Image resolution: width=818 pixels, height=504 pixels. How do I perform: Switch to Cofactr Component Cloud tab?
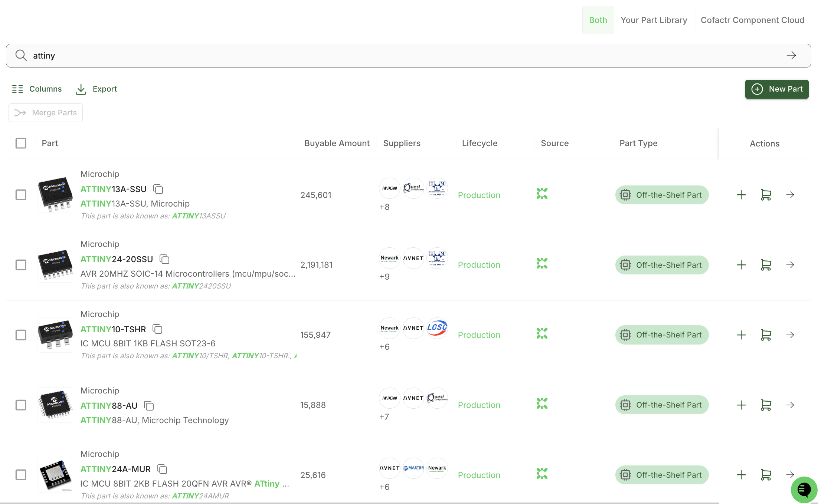752,20
